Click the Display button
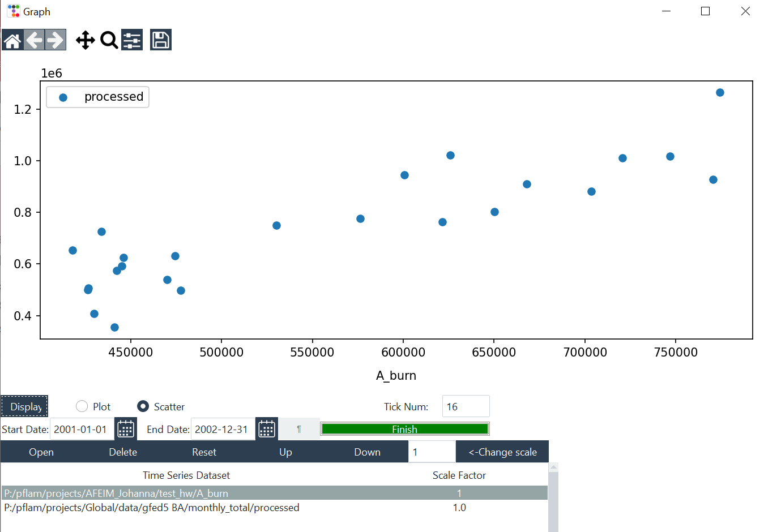 click(25, 406)
